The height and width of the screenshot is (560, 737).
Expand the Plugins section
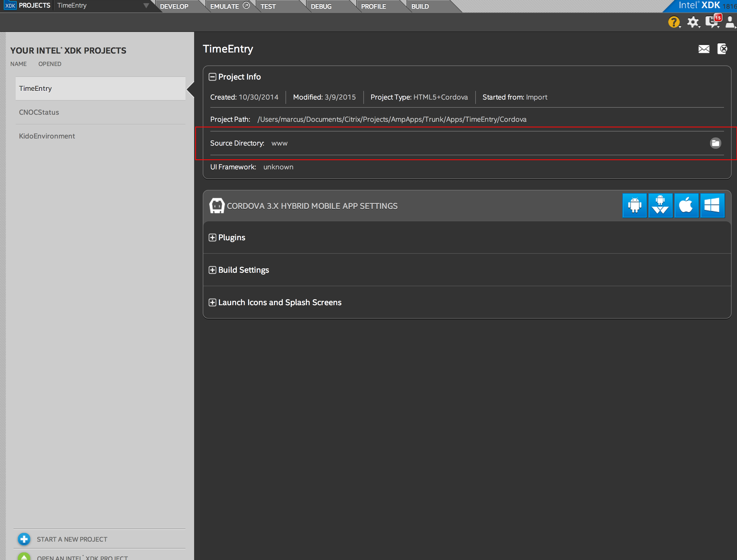[212, 237]
